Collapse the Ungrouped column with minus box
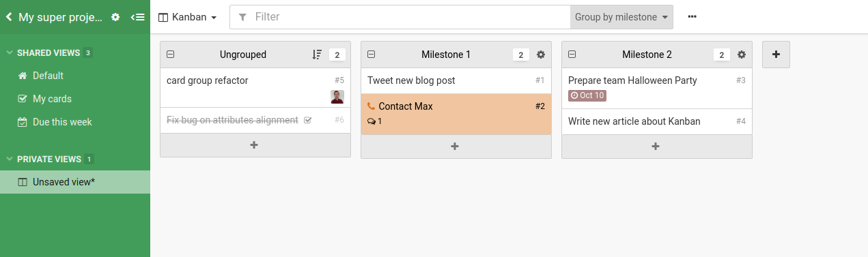The height and width of the screenshot is (257, 868). click(171, 55)
